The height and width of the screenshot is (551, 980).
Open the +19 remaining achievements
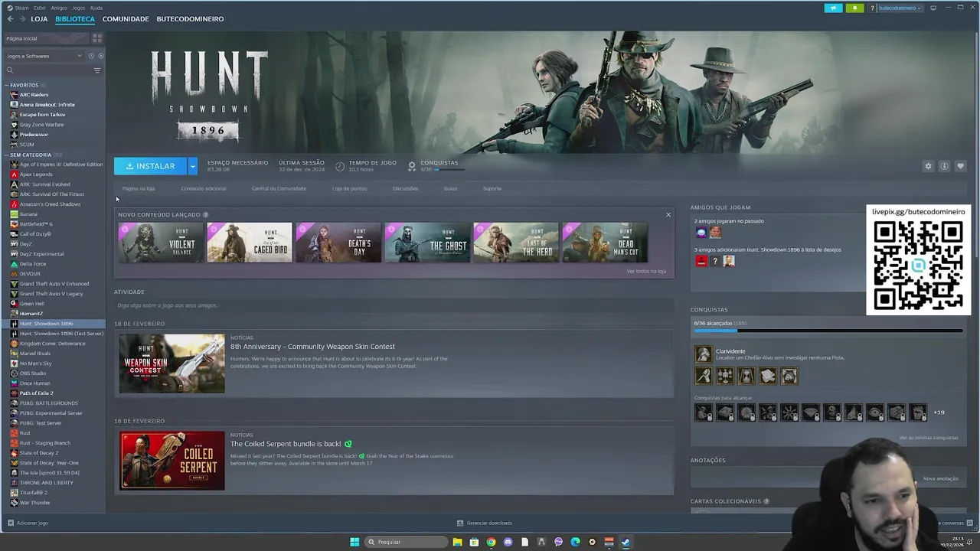click(x=939, y=412)
